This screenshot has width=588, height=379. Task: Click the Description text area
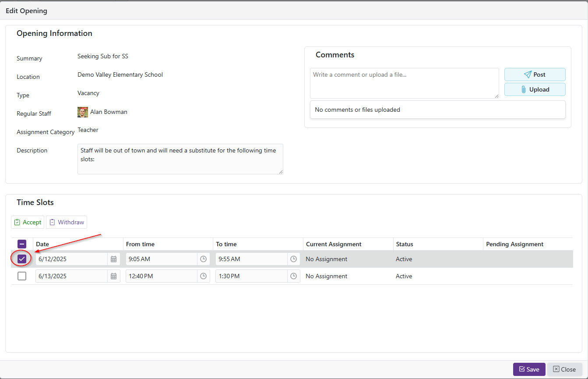[x=180, y=159]
